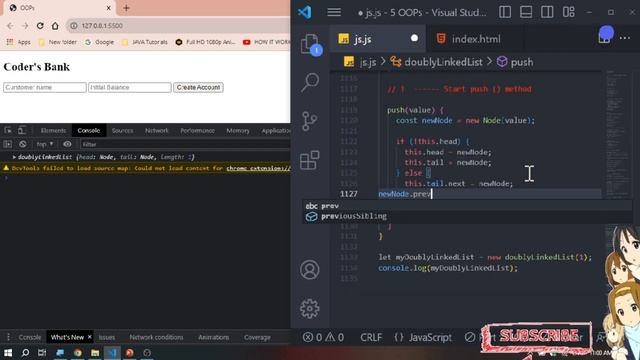Switch to the Coverage drawer tab
This screenshot has height=360, width=640.
(x=257, y=338)
